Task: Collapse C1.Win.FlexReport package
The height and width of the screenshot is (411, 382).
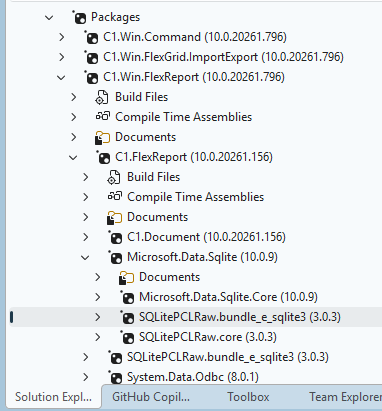Action: click(61, 77)
